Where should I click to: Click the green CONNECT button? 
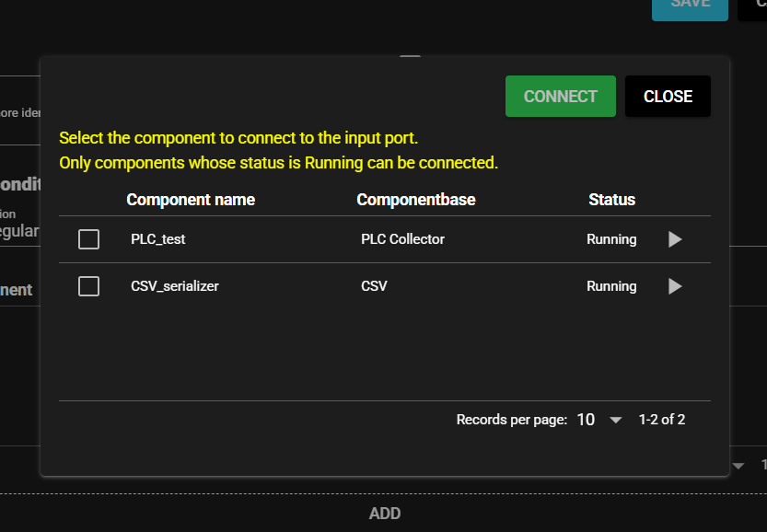[x=560, y=97]
